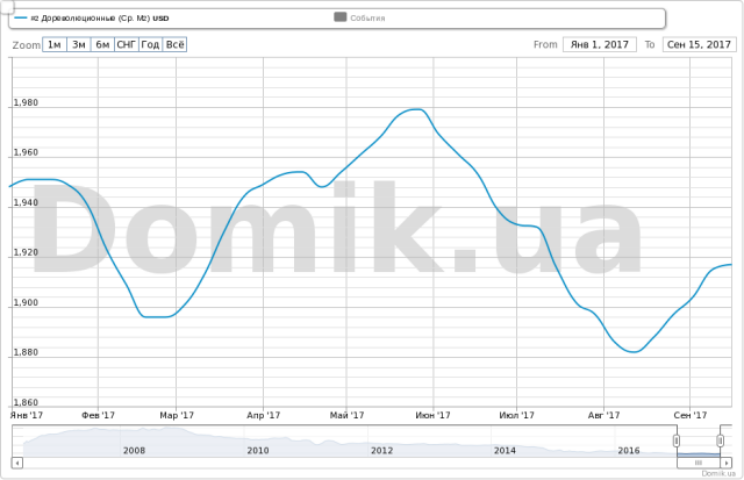Click the Мар '17 axis label
The width and height of the screenshot is (744, 480).
[x=177, y=415]
